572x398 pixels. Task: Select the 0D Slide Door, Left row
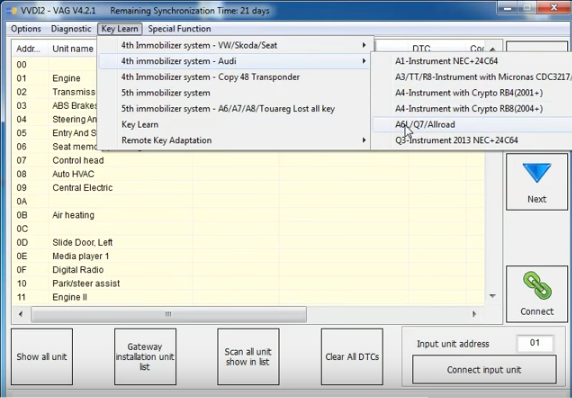pos(248,242)
